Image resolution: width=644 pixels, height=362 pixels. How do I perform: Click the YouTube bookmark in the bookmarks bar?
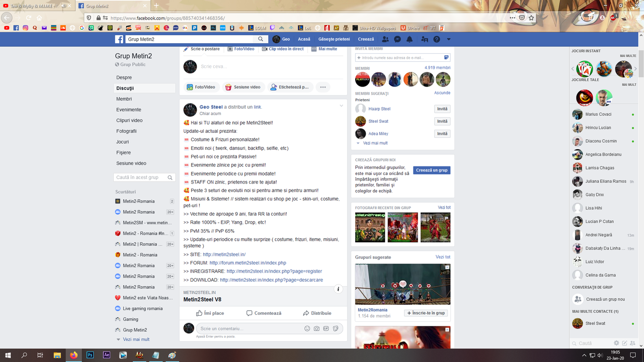(x=7, y=28)
